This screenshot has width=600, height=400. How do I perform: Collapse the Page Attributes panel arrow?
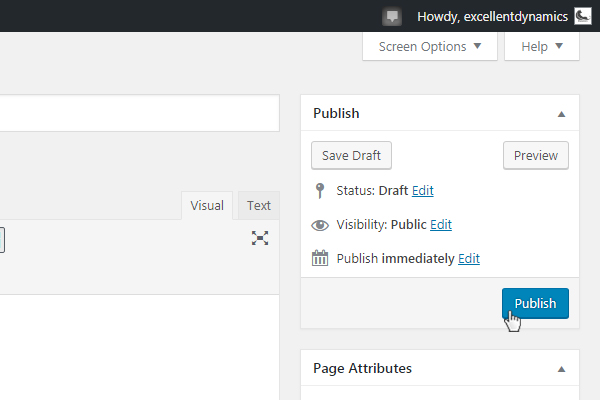click(x=561, y=369)
